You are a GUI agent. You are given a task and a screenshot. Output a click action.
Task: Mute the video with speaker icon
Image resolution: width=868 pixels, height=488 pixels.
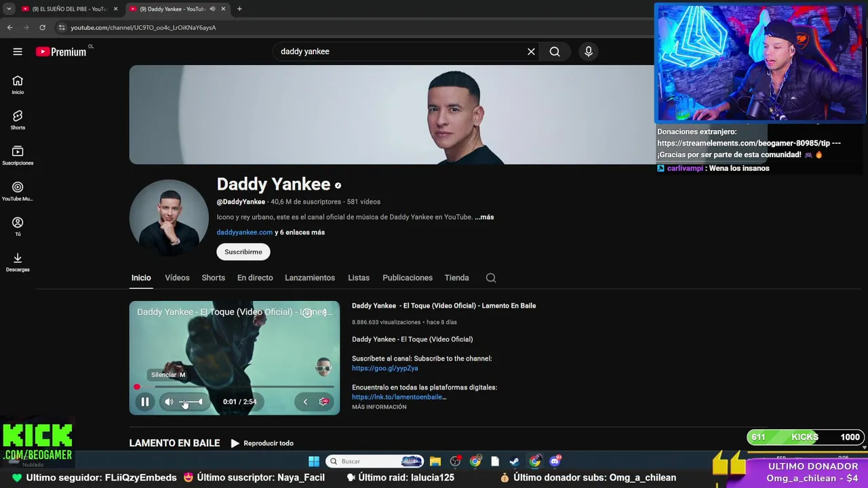coord(169,402)
